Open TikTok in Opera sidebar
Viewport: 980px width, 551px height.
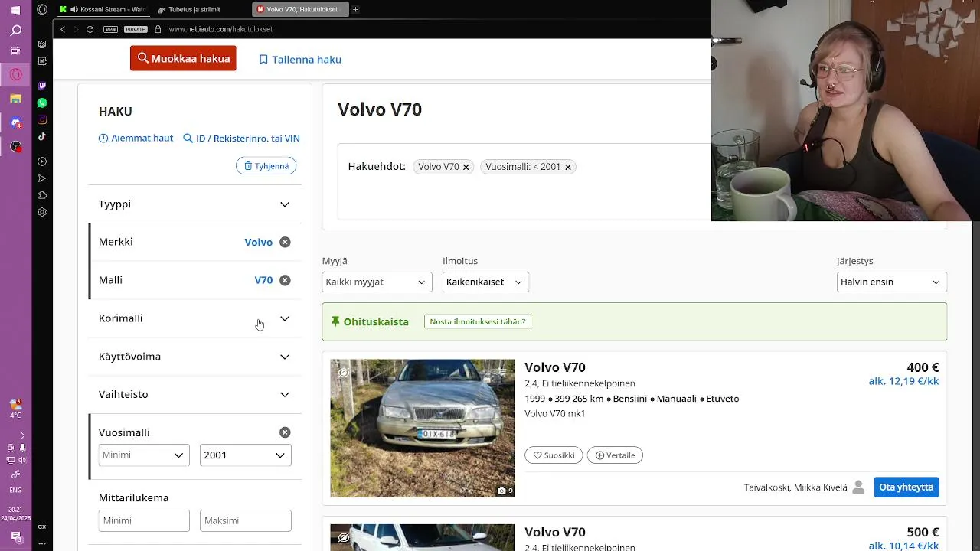click(42, 136)
